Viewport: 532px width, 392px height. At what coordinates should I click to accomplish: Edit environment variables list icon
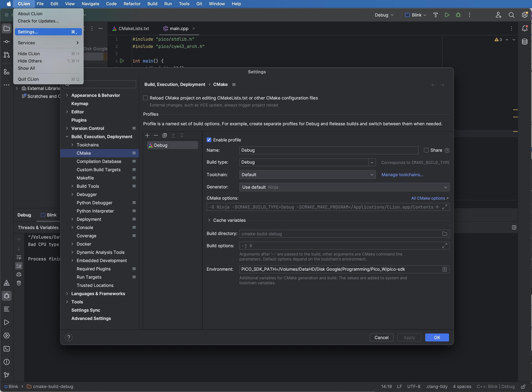[445, 269]
